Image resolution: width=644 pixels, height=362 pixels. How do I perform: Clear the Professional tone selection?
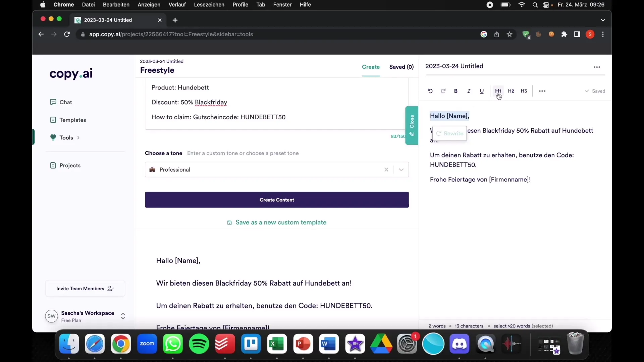(386, 169)
